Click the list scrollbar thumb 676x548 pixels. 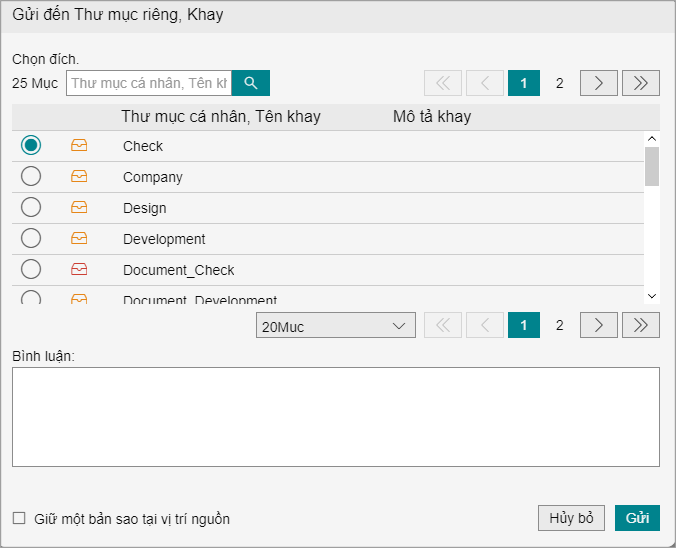[x=652, y=166]
